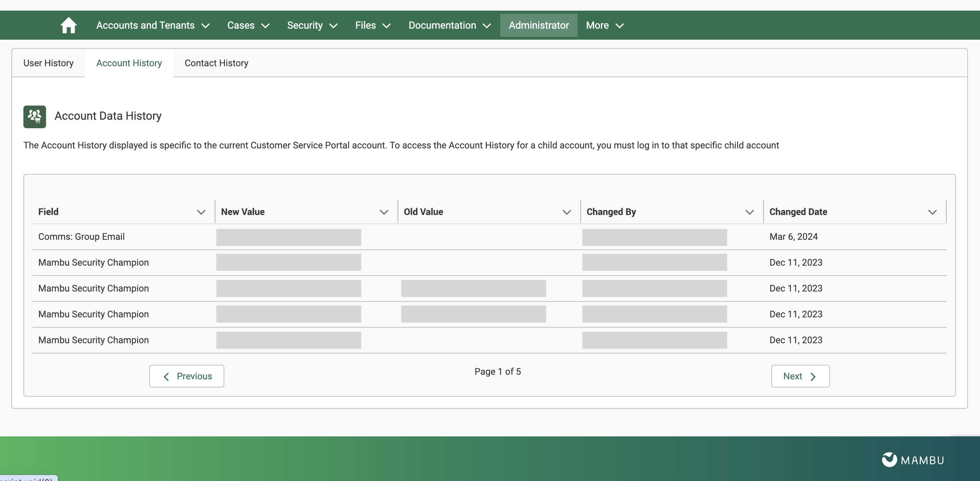Select the Administrator menu item
980x481 pixels.
pos(538,26)
